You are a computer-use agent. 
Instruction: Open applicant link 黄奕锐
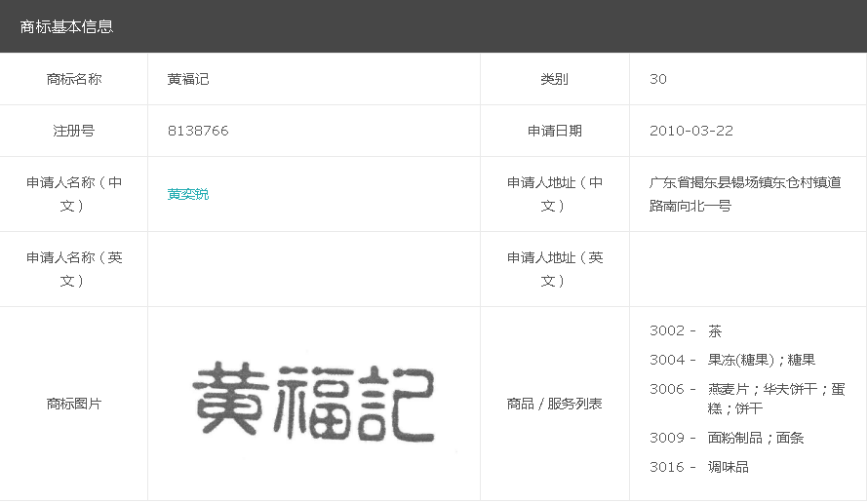187,194
